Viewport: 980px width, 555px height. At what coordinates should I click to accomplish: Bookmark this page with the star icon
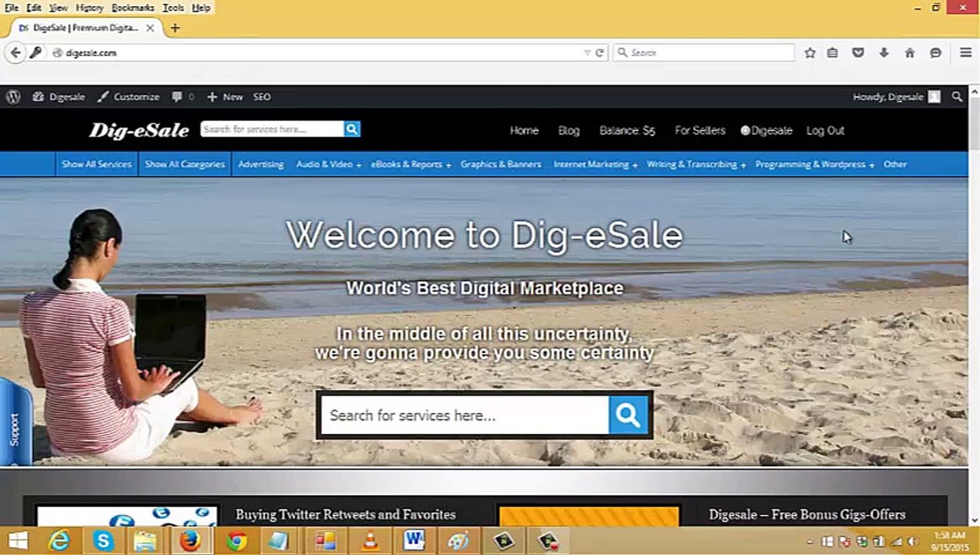tap(810, 52)
